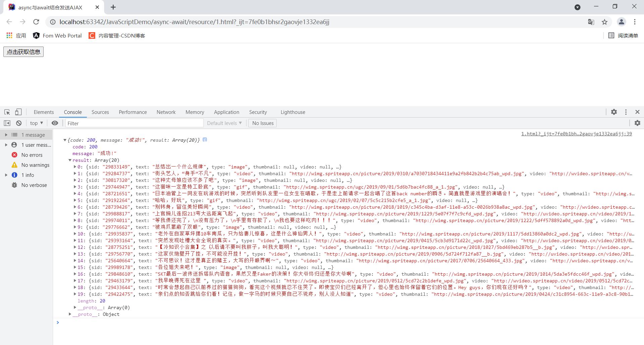Expand array item 9 with sid 29776662

click(x=75, y=227)
